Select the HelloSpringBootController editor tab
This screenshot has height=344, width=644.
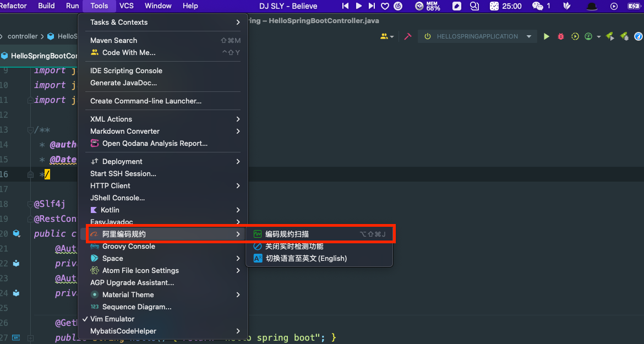(x=39, y=56)
